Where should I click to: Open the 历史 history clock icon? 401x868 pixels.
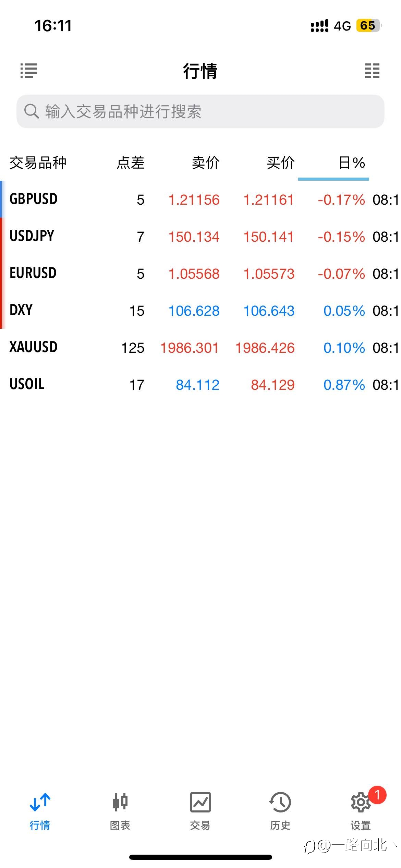pyautogui.click(x=280, y=802)
